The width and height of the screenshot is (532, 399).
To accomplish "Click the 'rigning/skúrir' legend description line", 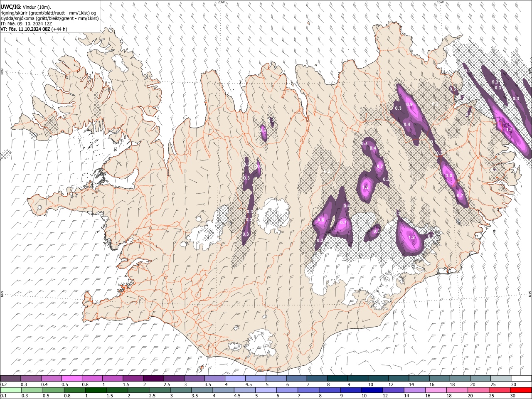I will click(49, 13).
